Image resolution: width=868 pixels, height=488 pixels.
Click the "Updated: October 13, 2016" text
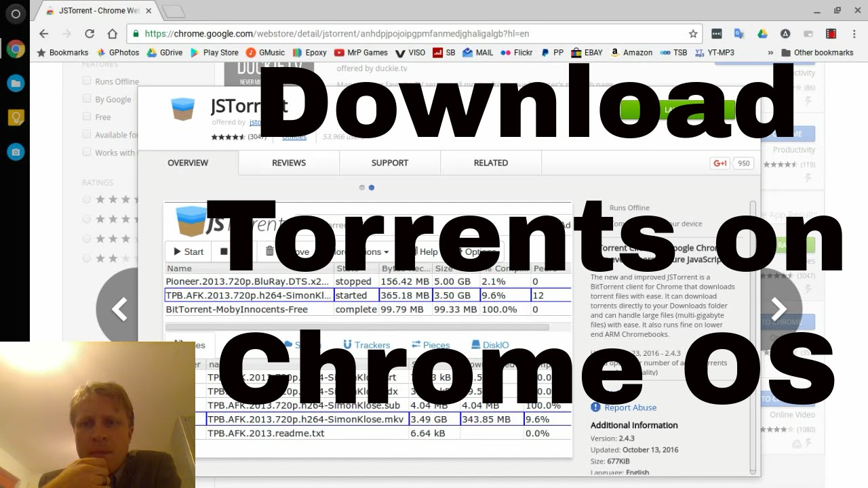tap(634, 449)
